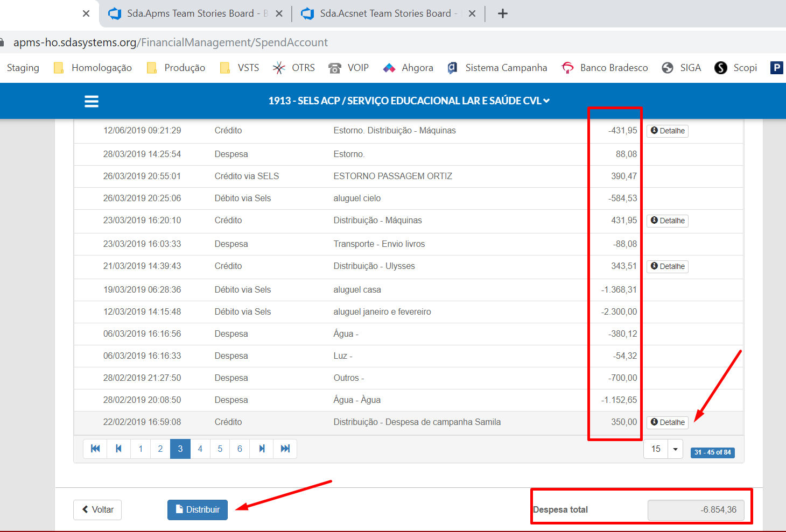Select the 31 - 45 of 84 badge
Image resolution: width=786 pixels, height=532 pixels.
click(x=712, y=452)
